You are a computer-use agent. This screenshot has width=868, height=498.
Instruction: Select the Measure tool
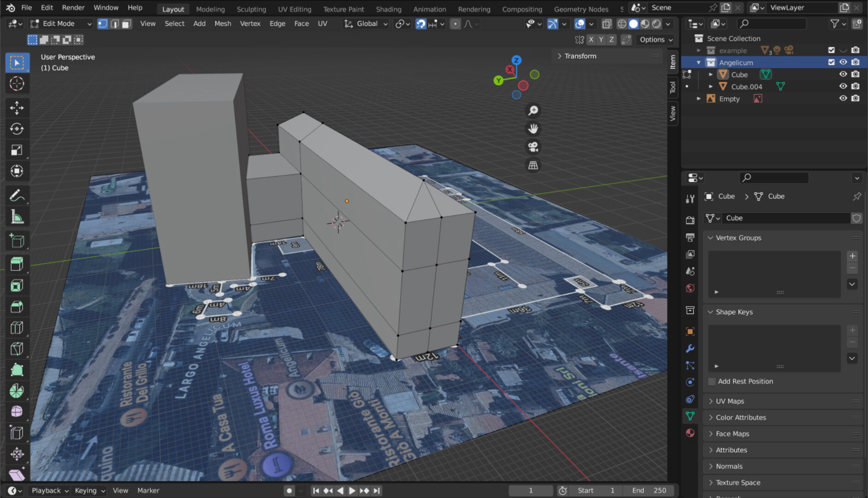[x=17, y=216]
